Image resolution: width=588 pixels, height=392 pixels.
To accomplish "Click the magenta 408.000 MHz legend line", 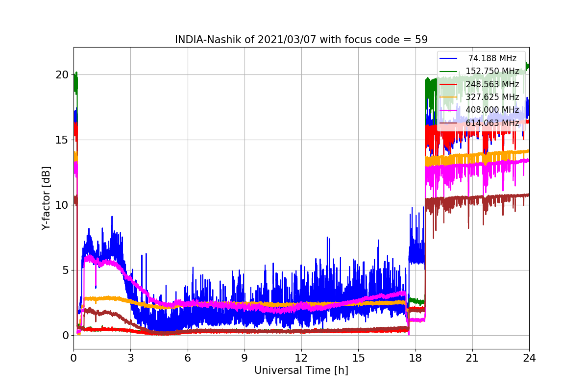I will click(x=448, y=110).
